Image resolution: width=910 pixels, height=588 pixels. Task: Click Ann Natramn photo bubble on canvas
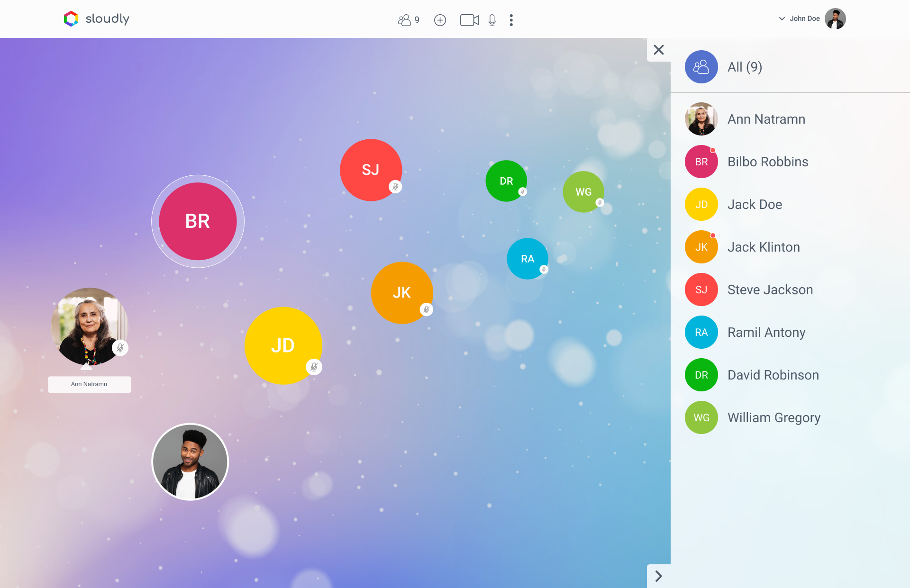pos(90,326)
